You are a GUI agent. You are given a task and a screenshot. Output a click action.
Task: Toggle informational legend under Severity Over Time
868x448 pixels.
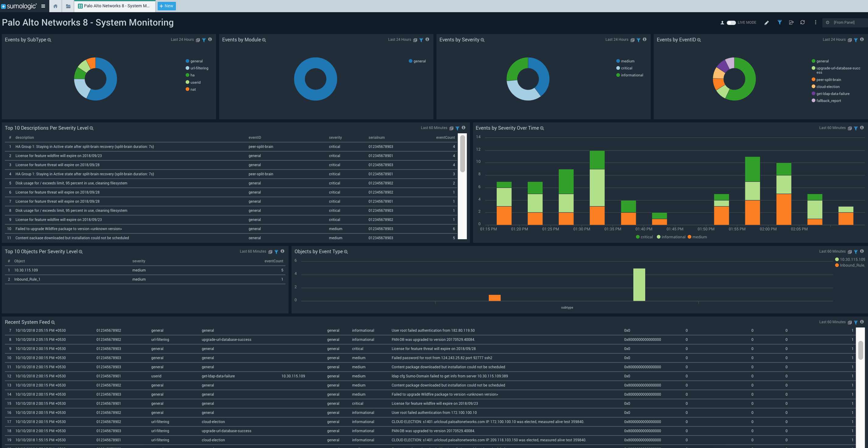click(671, 237)
